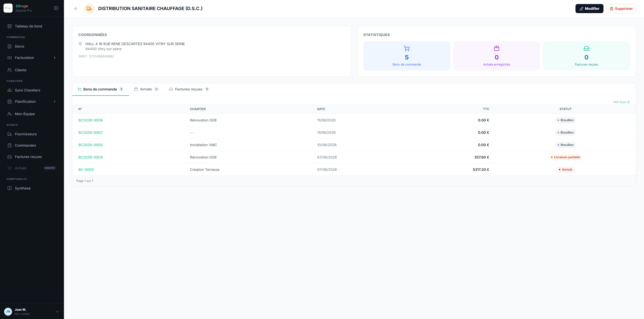Viewport: 644px width, 319px height.
Task: Click the Création Terrasse chantier cell
Action: (x=205, y=170)
